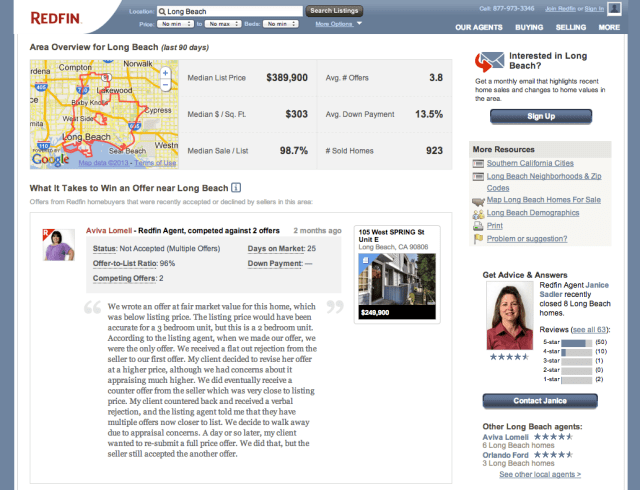Image resolution: width=640 pixels, height=490 pixels.
Task: Open Long Beach Neighborhoods & Zip Codes link
Action: click(x=544, y=182)
